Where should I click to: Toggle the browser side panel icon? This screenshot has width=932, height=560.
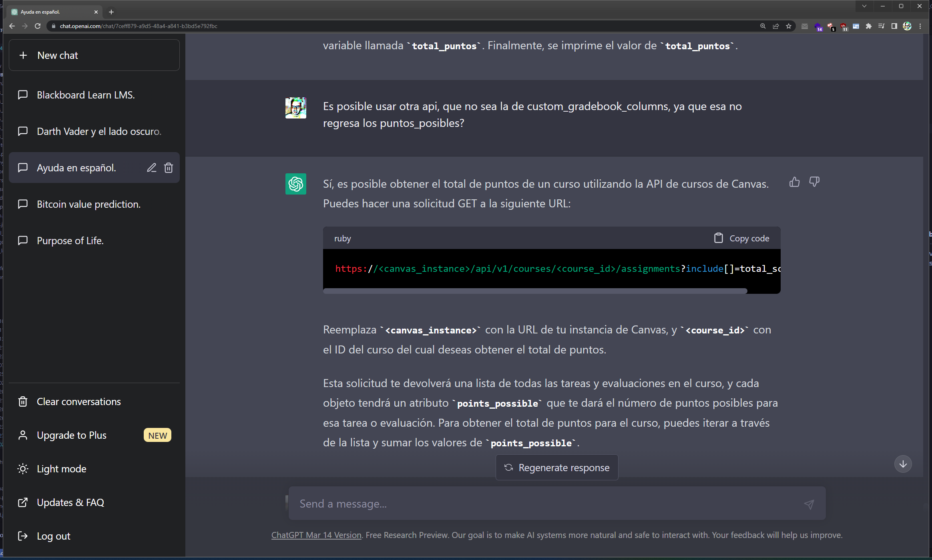coord(894,26)
